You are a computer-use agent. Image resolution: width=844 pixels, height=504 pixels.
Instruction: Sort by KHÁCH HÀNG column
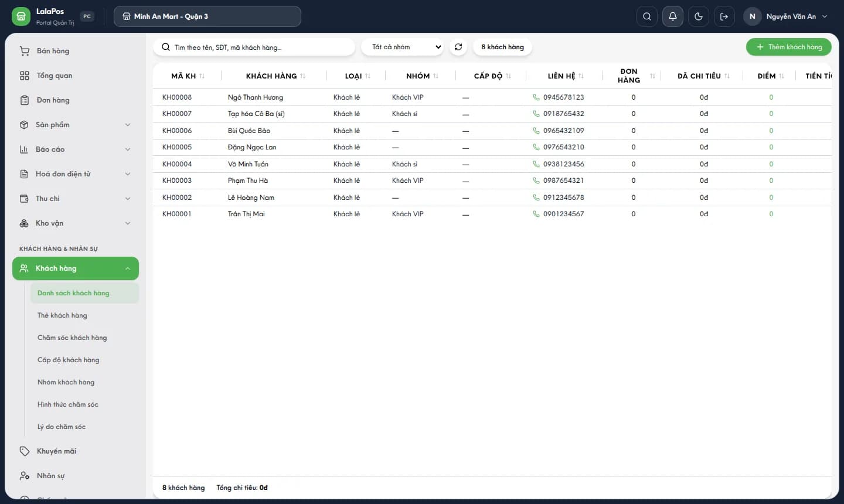pyautogui.click(x=302, y=76)
